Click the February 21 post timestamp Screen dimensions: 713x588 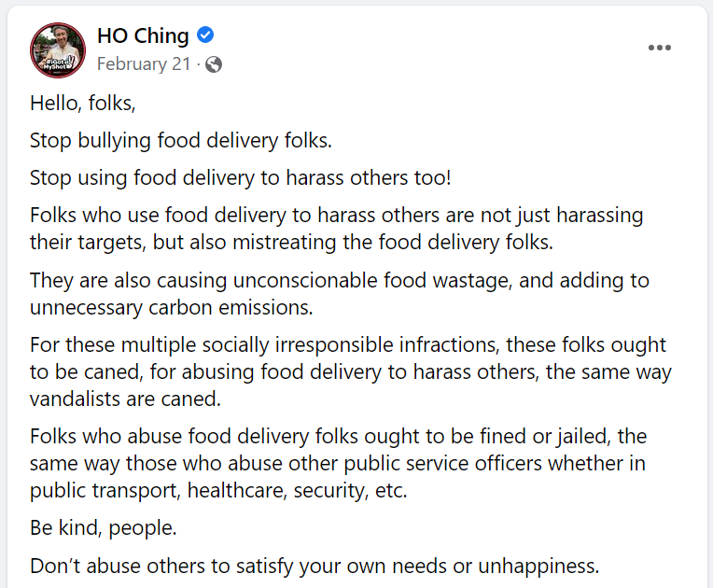144,64
